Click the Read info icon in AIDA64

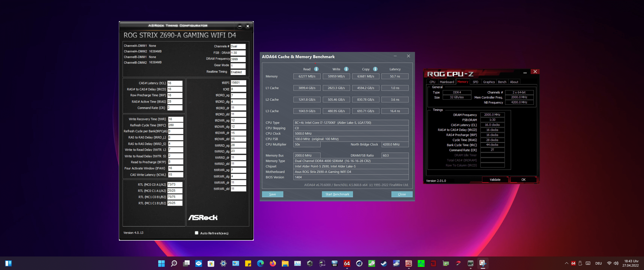[316, 69]
